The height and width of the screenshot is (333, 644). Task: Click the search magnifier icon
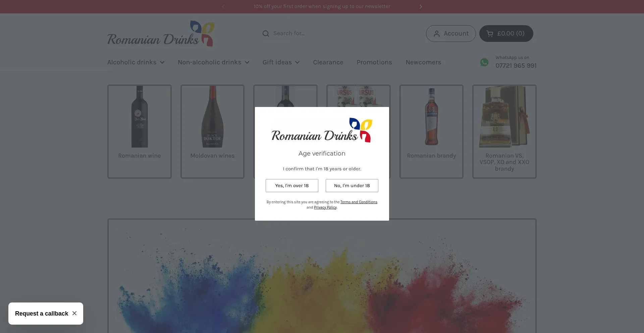(266, 34)
